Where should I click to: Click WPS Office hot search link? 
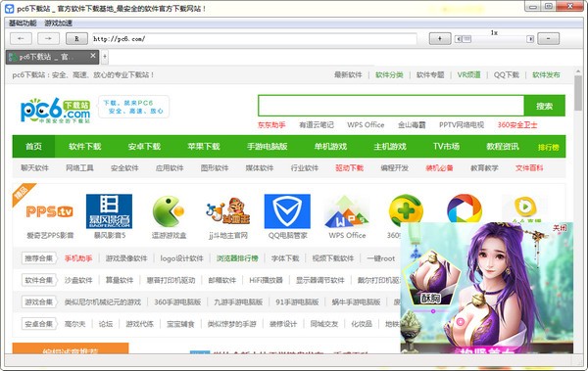(366, 124)
